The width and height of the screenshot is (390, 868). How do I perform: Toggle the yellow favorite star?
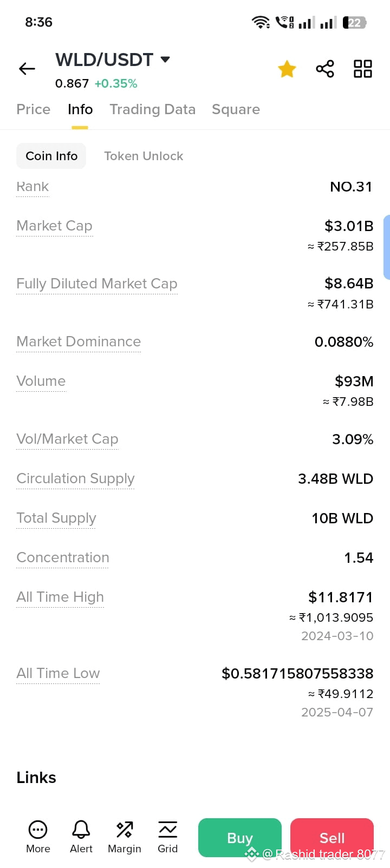point(287,69)
